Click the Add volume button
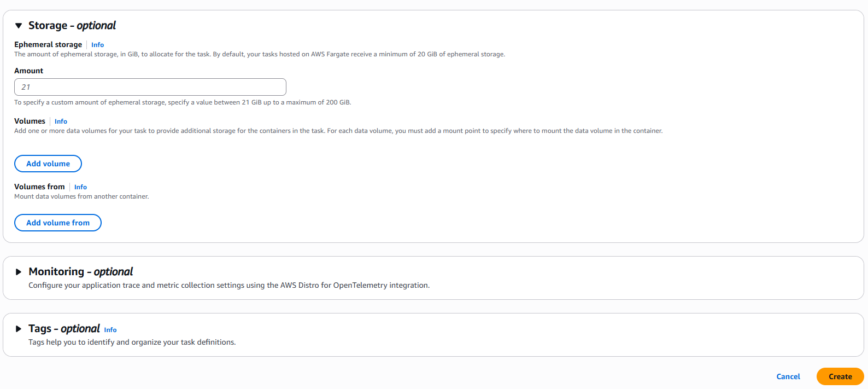This screenshot has width=868, height=389. [48, 163]
